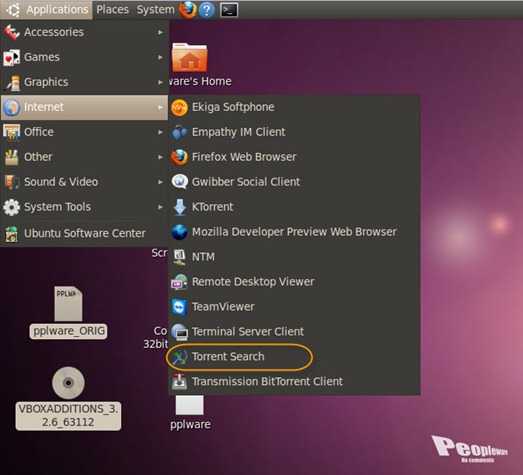The image size is (523, 475).
Task: Click the 'Sound & Video' label
Action: click(61, 182)
